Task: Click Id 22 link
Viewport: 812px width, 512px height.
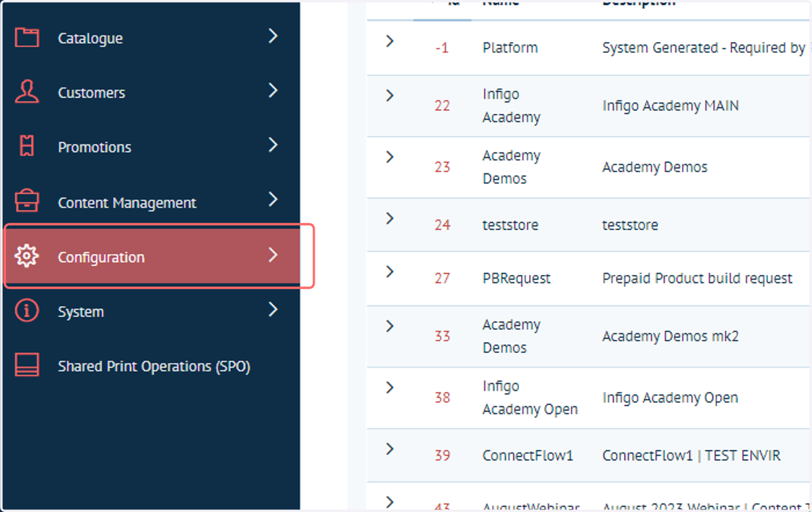Action: [x=442, y=106]
